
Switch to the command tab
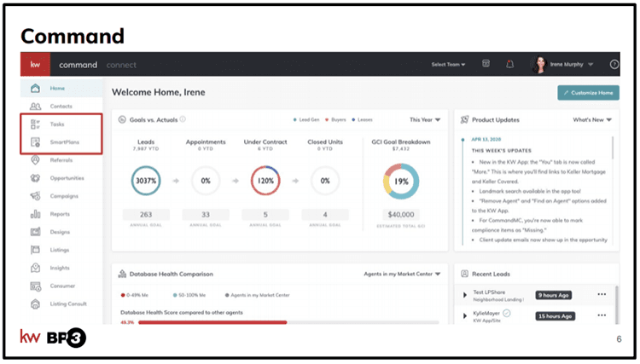(78, 65)
